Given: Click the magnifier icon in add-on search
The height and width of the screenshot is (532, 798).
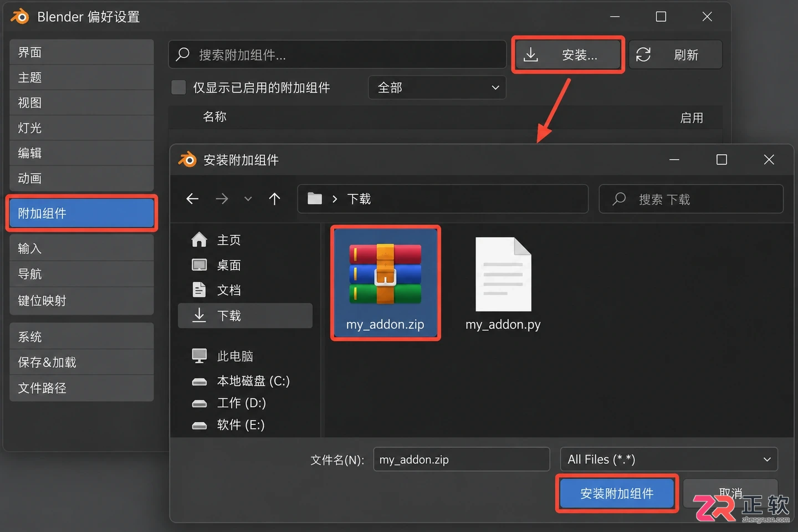Looking at the screenshot, I should 182,54.
